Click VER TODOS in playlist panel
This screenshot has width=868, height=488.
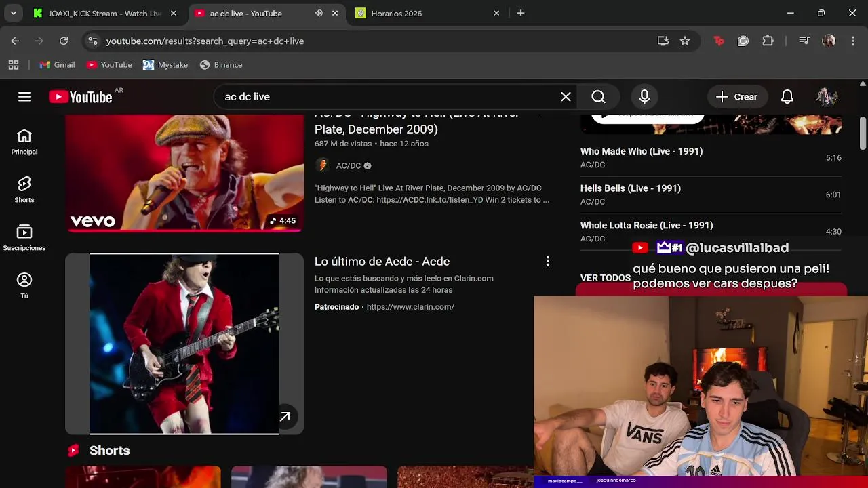coord(606,278)
